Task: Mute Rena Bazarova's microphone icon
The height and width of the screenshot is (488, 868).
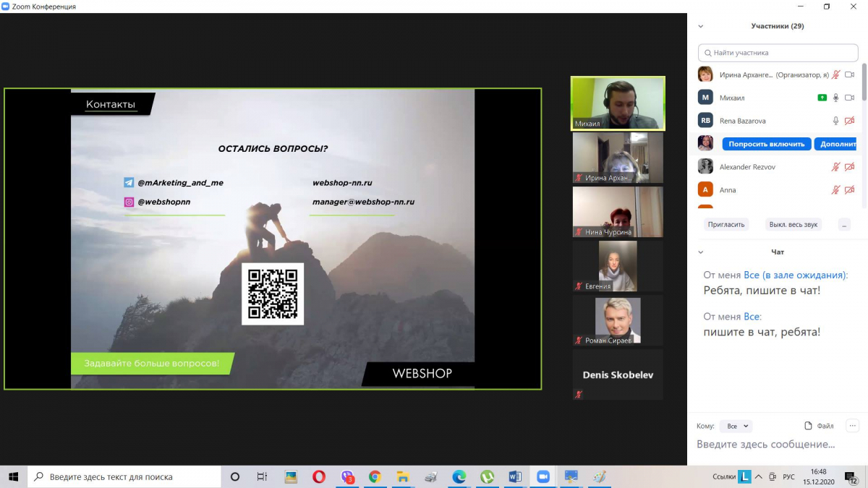Action: [x=836, y=121]
